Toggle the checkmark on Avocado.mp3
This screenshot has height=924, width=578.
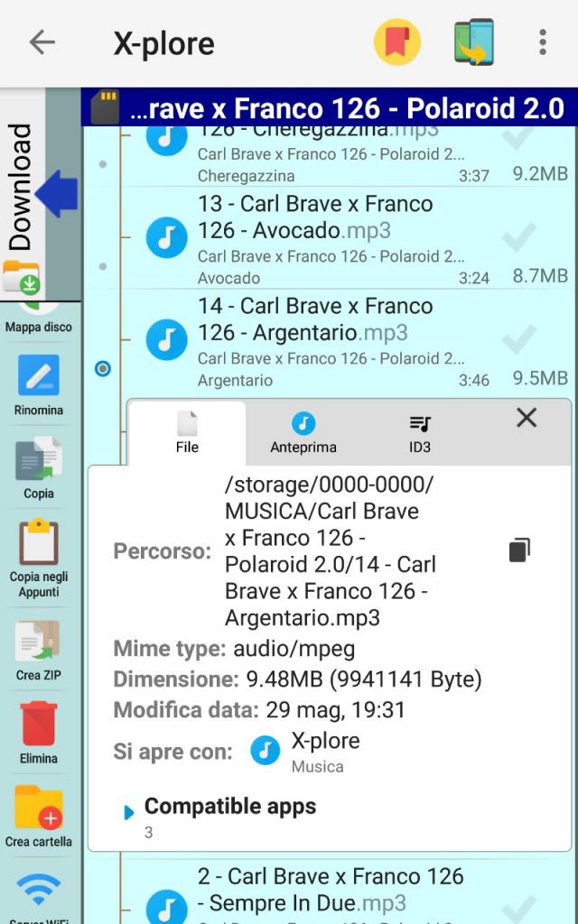(519, 238)
